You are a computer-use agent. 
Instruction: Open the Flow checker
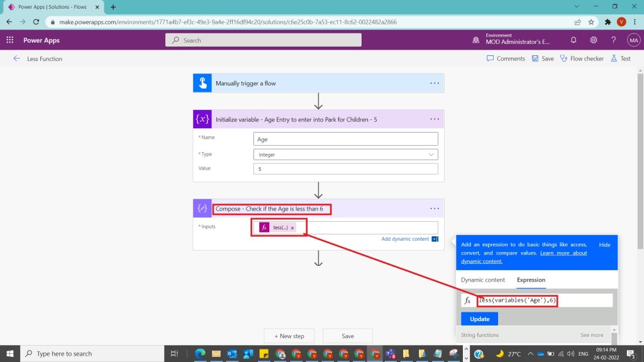[x=582, y=58]
